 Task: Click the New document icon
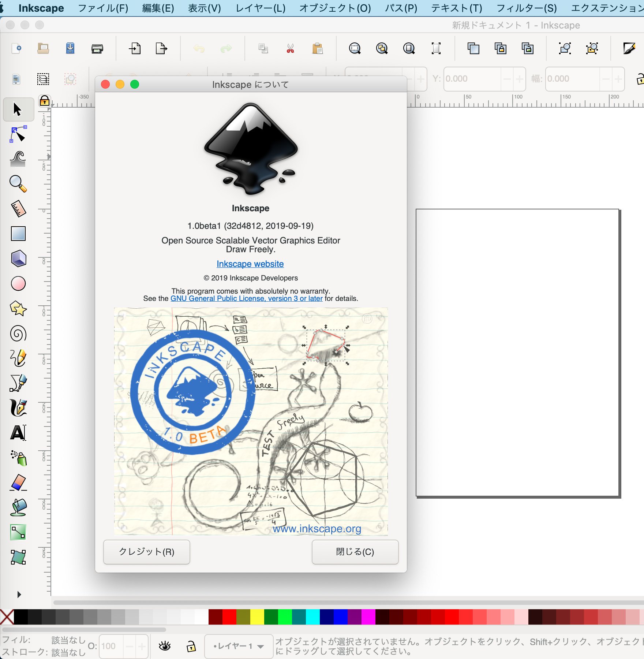point(16,48)
